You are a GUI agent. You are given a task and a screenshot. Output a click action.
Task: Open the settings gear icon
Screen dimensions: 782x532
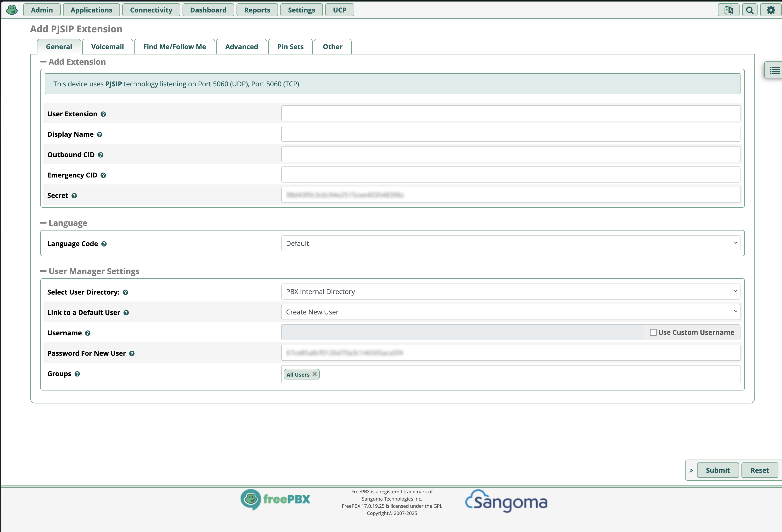coord(770,10)
